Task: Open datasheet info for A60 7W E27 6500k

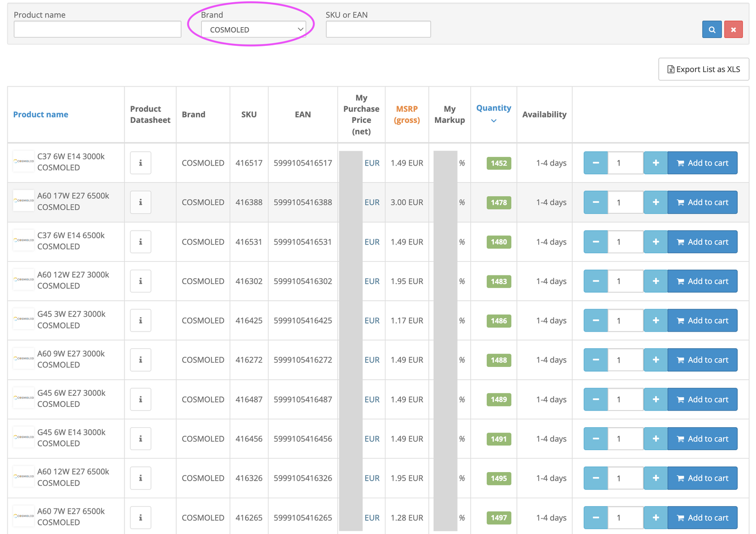Action: point(140,517)
